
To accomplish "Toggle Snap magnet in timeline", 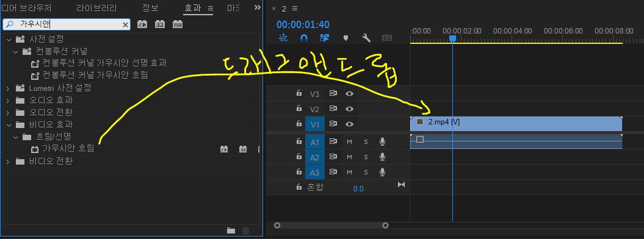I will click(x=304, y=38).
